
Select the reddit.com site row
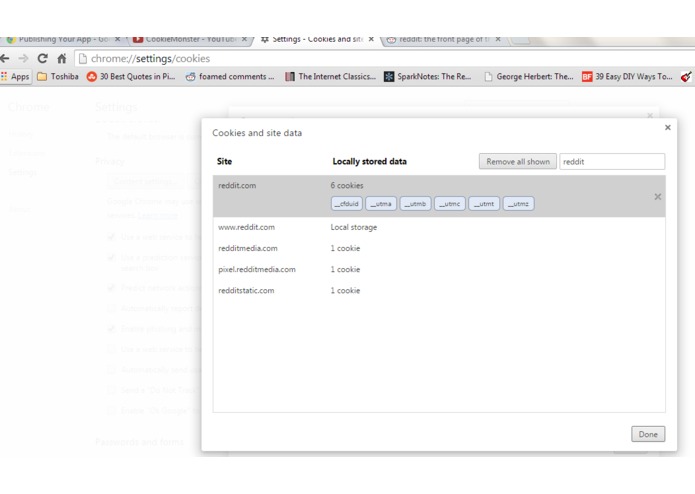click(x=439, y=196)
